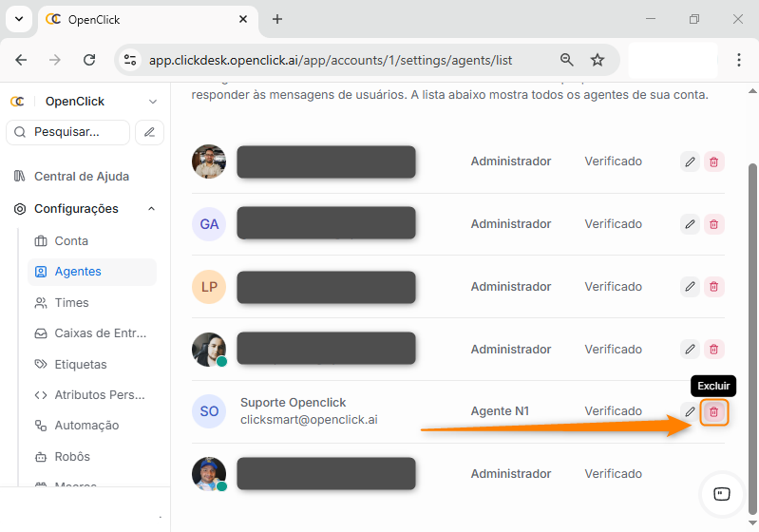This screenshot has height=532, width=759.
Task: Click the delete trash for LP agent
Action: point(713,287)
